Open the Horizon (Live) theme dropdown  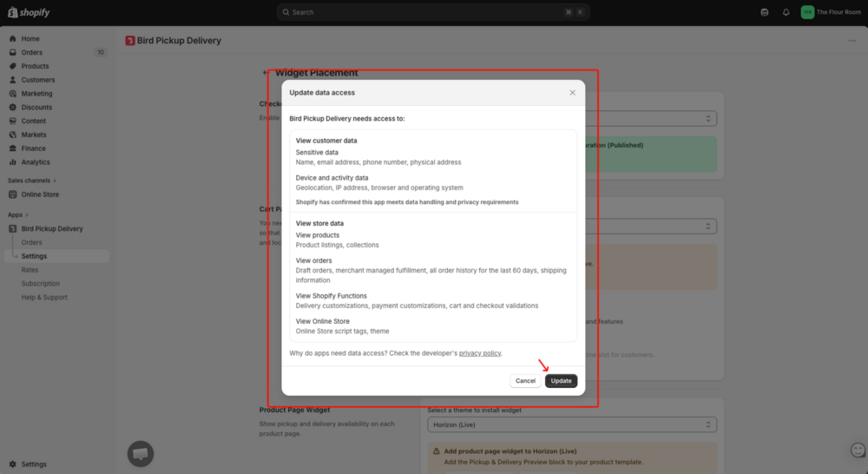[x=572, y=425]
